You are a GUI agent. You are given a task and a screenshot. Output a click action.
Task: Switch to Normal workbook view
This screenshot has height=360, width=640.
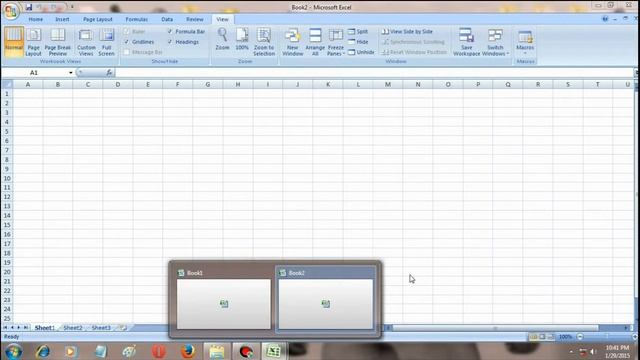14,41
